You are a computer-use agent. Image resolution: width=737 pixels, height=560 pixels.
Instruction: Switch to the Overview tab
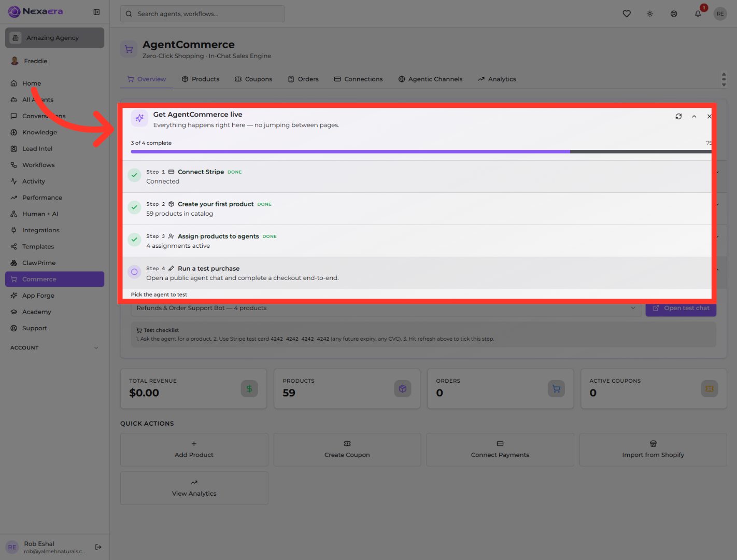click(x=147, y=79)
